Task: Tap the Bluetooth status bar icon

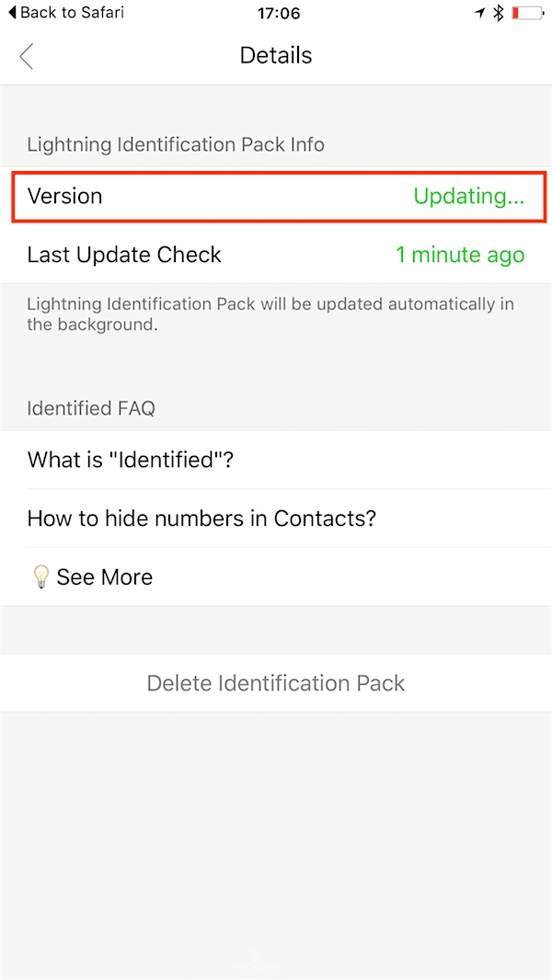Action: pos(499,13)
